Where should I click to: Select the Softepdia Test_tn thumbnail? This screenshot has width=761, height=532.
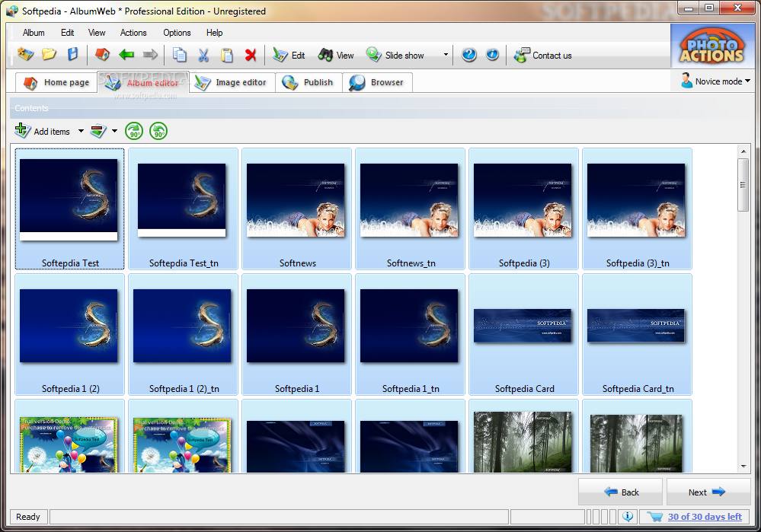coord(183,209)
